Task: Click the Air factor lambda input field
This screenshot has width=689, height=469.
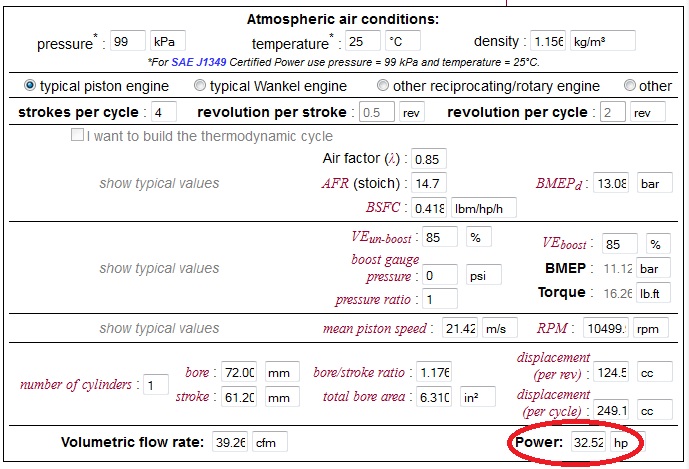Action: 429,159
